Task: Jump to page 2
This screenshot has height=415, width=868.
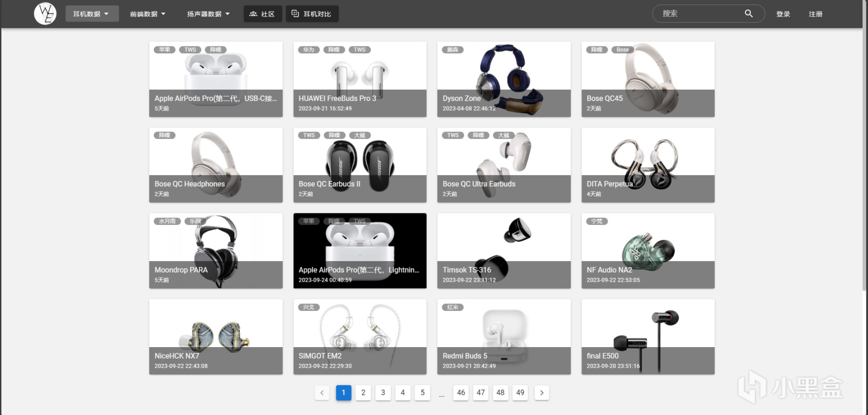Action: [363, 392]
